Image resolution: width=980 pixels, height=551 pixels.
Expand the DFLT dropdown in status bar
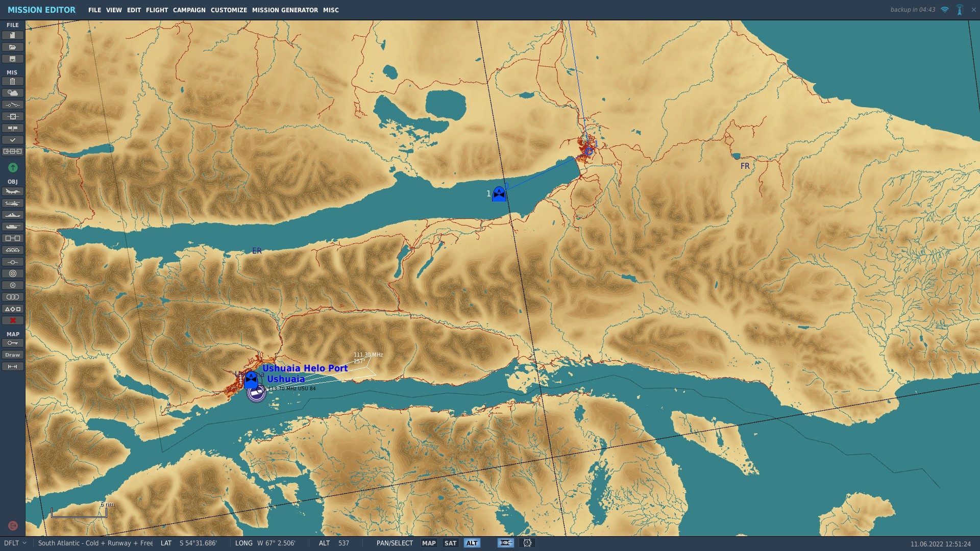tap(15, 543)
